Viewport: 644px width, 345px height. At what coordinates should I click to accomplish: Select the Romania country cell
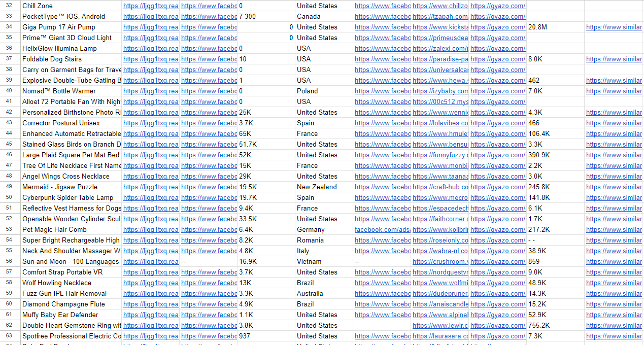click(x=324, y=240)
